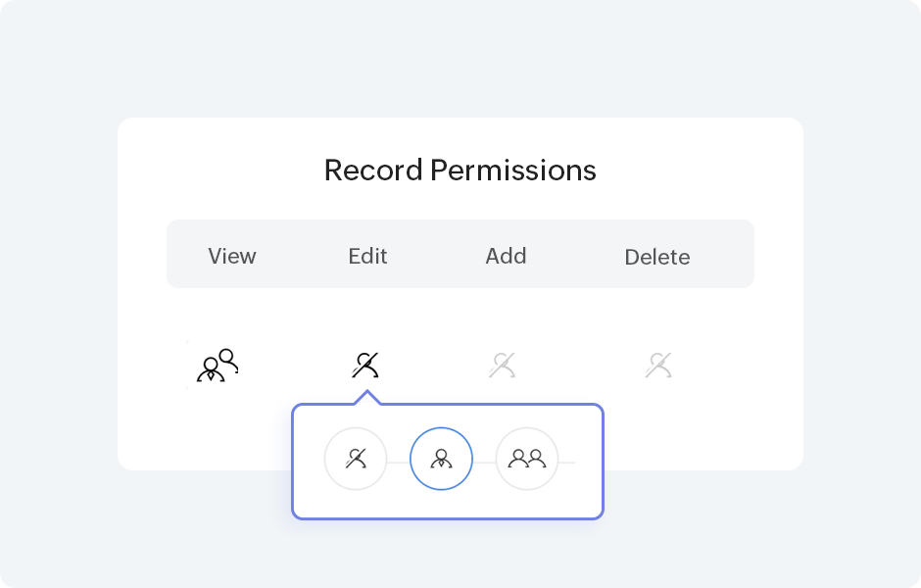Viewport: 921px width, 588px height.
Task: Select the two-users option in the popup
Action: [527, 459]
